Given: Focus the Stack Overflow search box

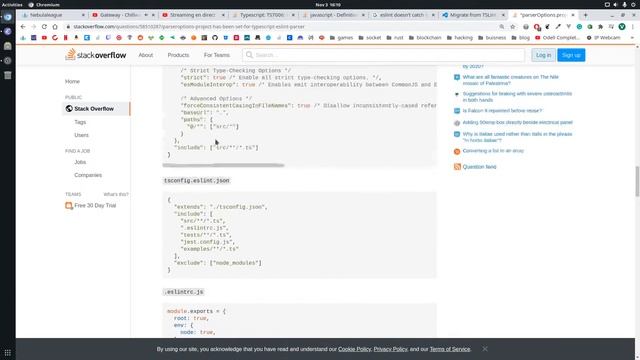Looking at the screenshot, I should 383,55.
